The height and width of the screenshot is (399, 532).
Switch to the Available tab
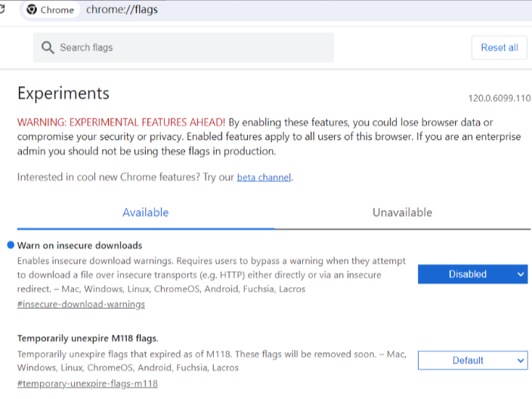click(x=146, y=212)
